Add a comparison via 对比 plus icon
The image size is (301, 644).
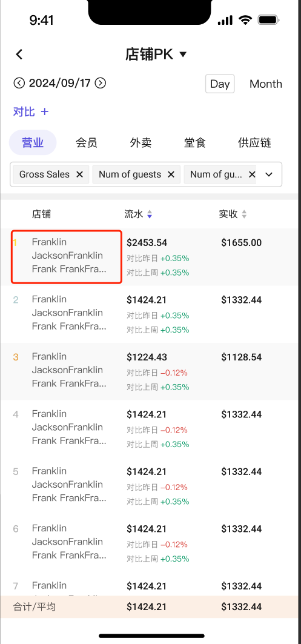[x=45, y=111]
